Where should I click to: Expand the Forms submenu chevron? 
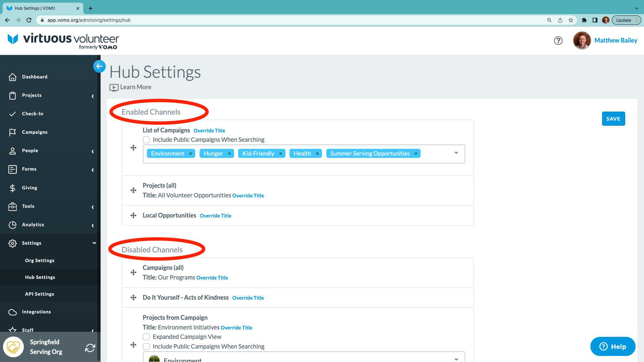pos(93,170)
